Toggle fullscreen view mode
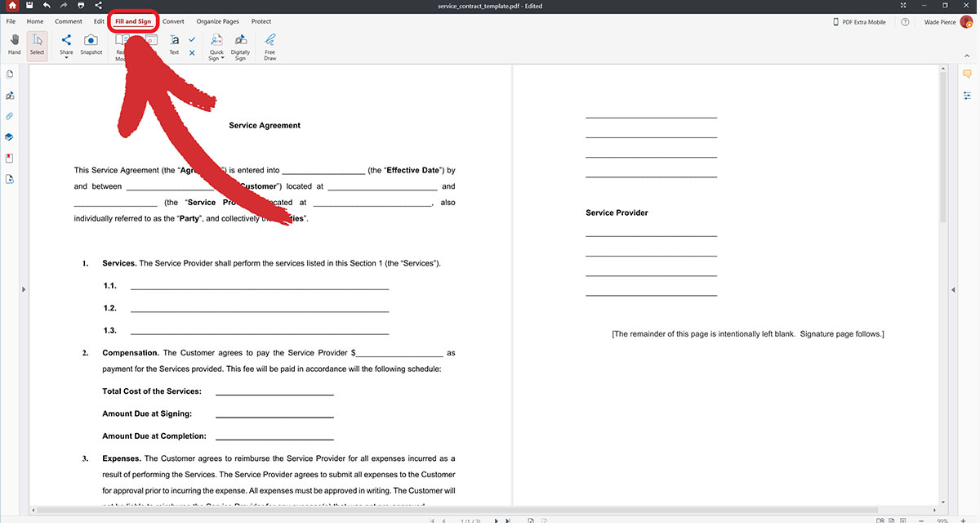980x523 pixels. click(x=902, y=5)
